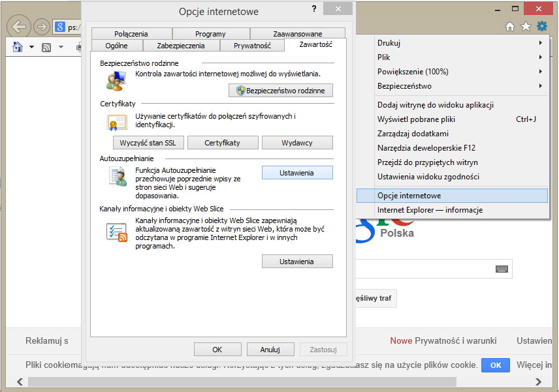Select Opcje internetowe menu item
This screenshot has height=392, width=559.
coord(452,196)
